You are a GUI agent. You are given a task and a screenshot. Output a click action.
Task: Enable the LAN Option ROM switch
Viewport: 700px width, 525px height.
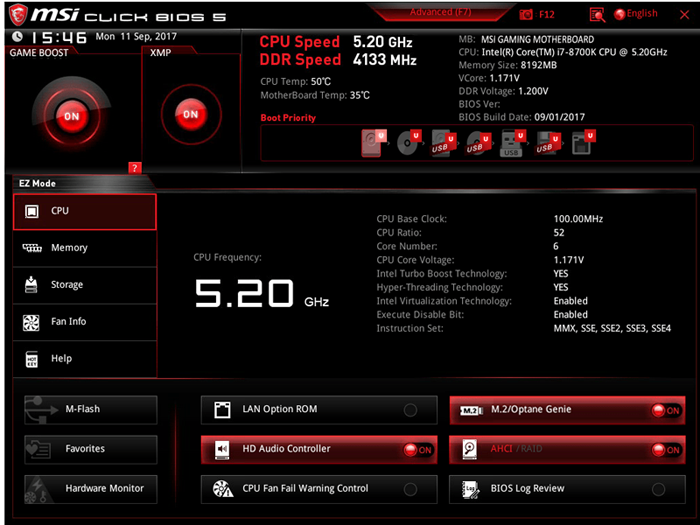tap(410, 410)
